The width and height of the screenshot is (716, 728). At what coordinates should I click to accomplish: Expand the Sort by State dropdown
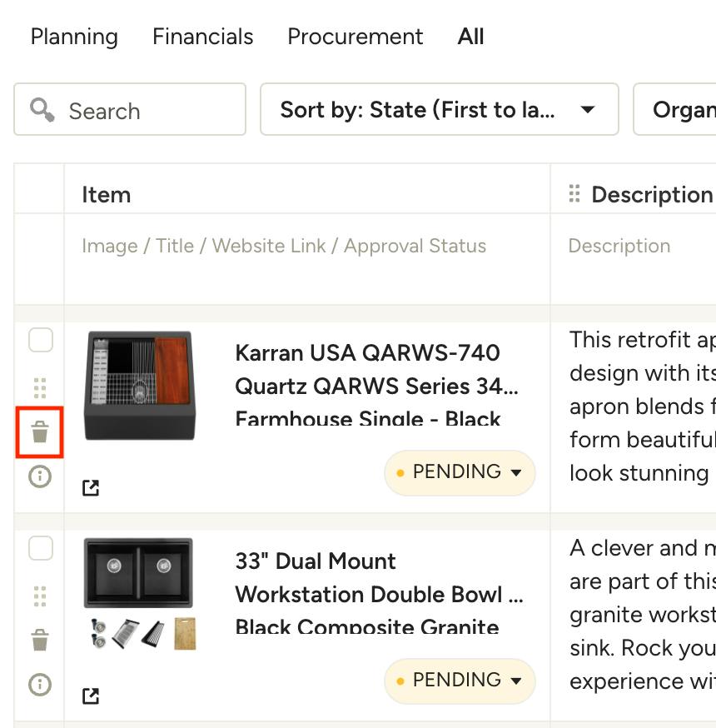[440, 109]
